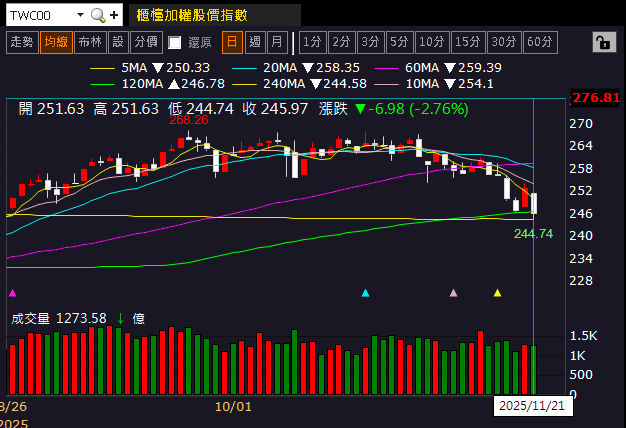Click the 60分 sixty-minute interval button
Image resolution: width=626 pixels, height=428 pixels.
tap(540, 42)
